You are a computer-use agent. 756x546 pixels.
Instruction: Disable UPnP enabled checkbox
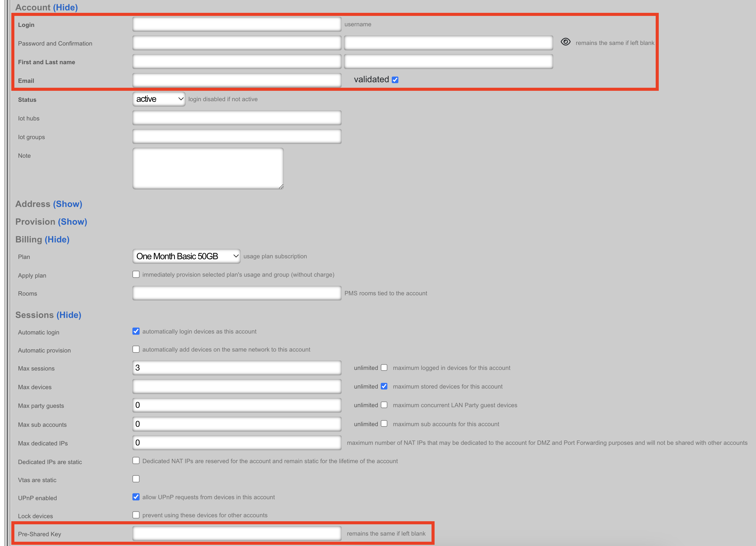(x=136, y=497)
